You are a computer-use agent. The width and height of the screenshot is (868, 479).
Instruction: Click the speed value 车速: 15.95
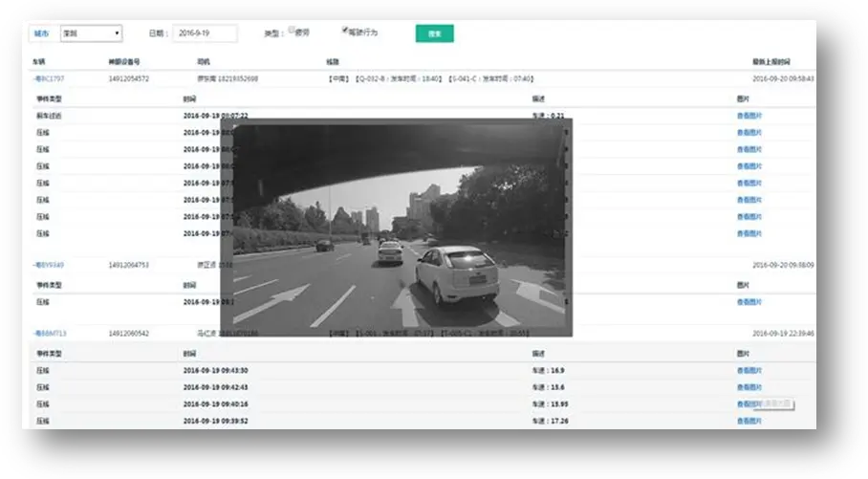[550, 404]
